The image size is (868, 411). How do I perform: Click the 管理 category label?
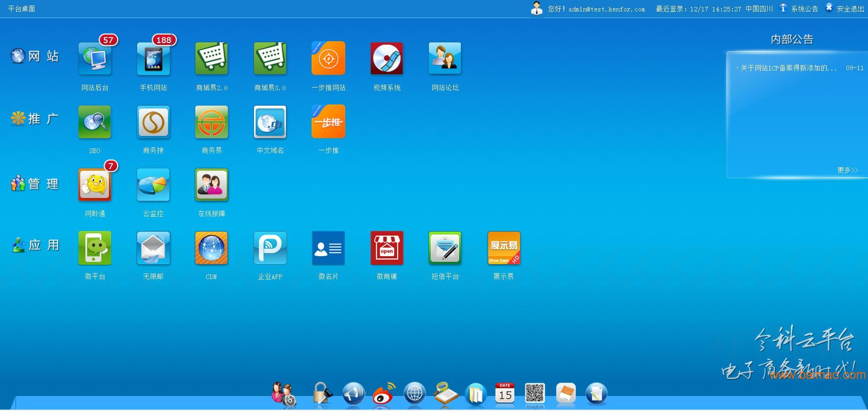click(44, 184)
